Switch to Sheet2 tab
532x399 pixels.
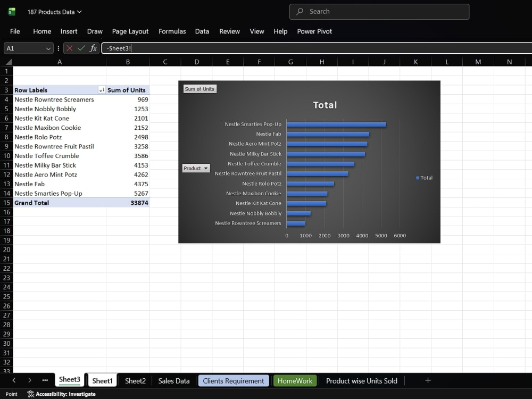[x=135, y=381]
